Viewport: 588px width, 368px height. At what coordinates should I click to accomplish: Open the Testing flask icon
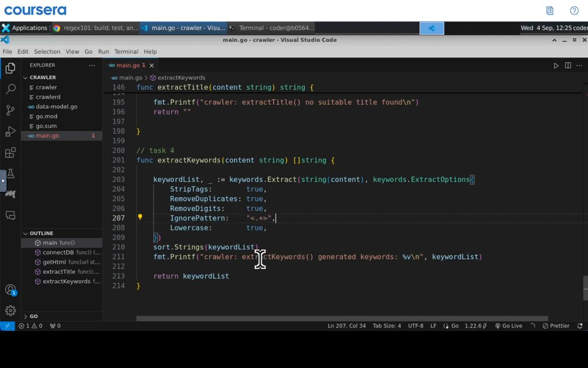coord(11,174)
